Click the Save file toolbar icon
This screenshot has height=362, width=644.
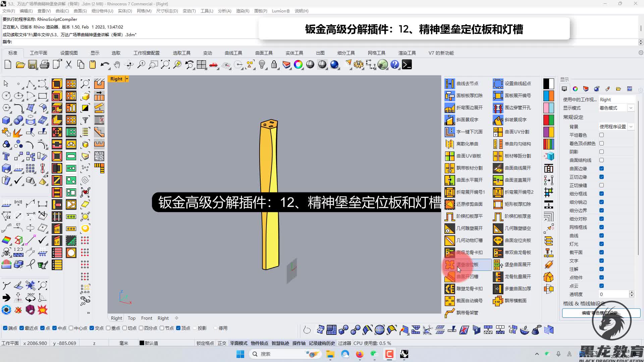(x=32, y=65)
